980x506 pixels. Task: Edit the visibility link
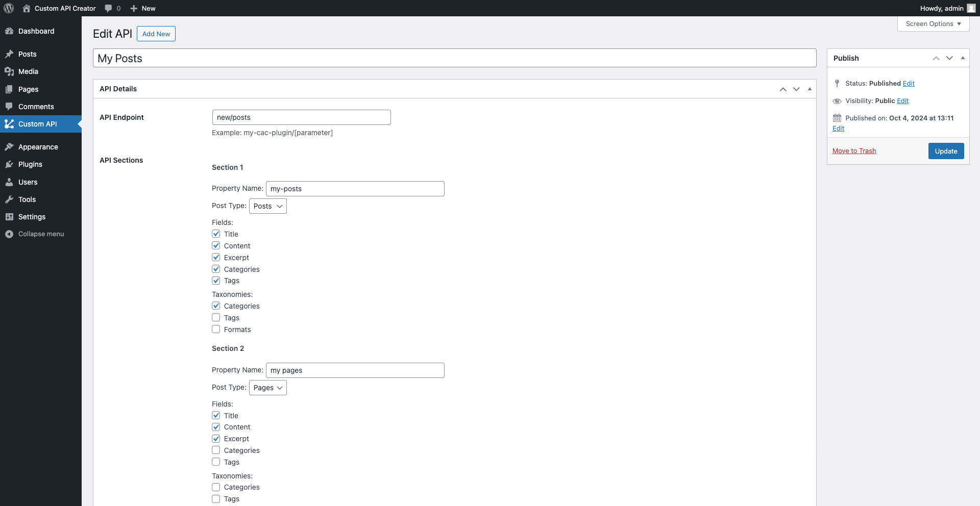coord(902,100)
